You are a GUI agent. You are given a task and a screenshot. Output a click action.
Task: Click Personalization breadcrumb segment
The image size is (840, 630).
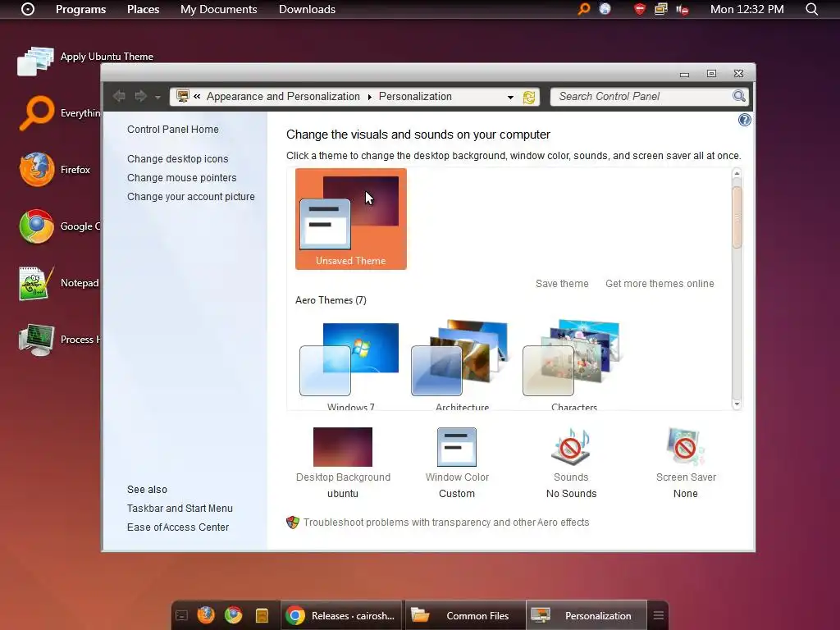click(415, 97)
